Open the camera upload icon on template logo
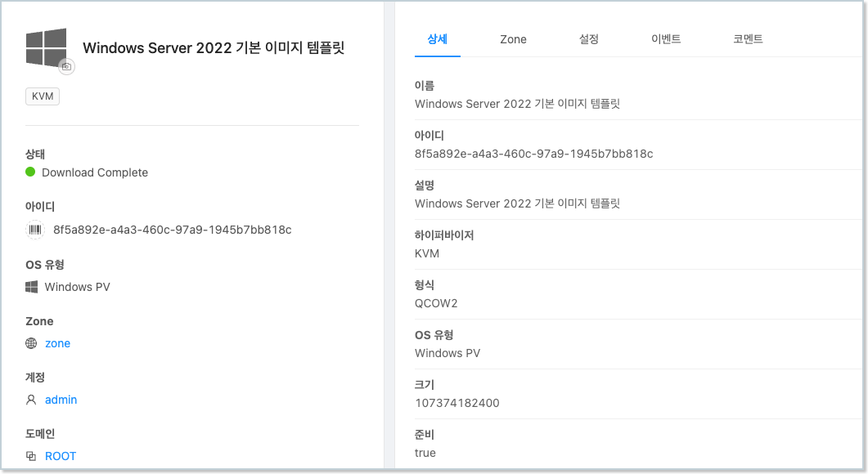Screen dimensions: 868x474 click(x=66, y=66)
